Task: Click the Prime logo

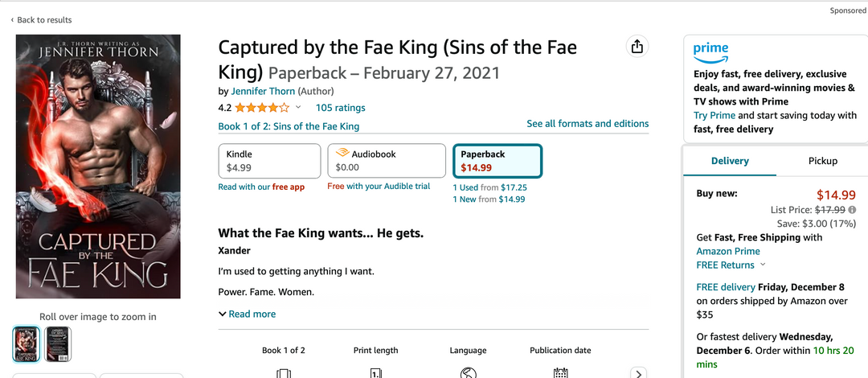Action: coord(710,51)
